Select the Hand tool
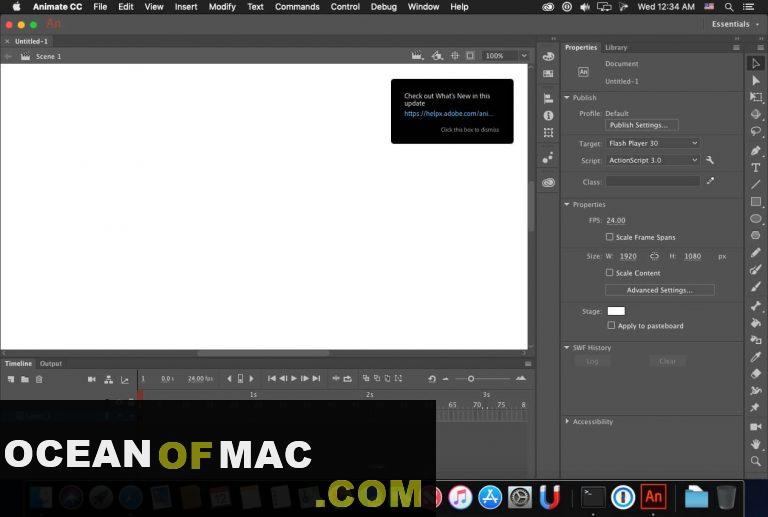 pyautogui.click(x=756, y=444)
